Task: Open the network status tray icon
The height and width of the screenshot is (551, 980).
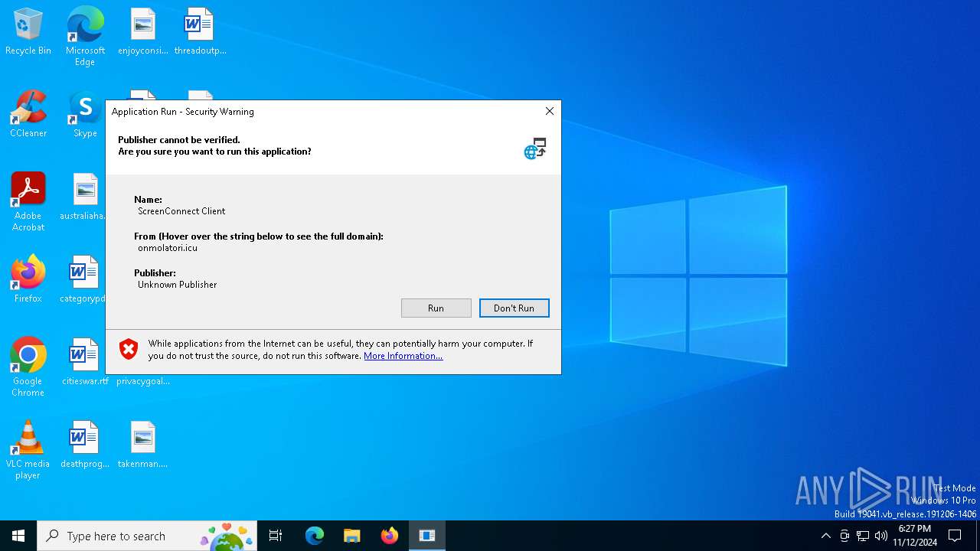Action: click(x=863, y=536)
